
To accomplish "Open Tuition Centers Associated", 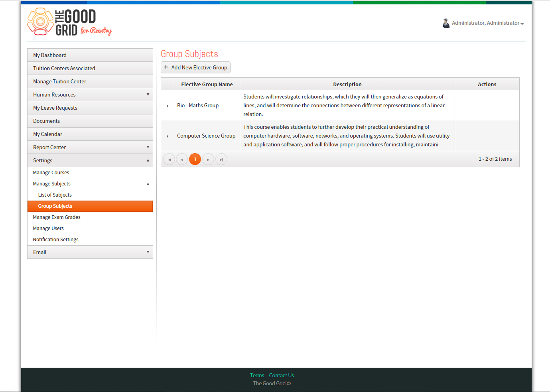I will click(90, 68).
